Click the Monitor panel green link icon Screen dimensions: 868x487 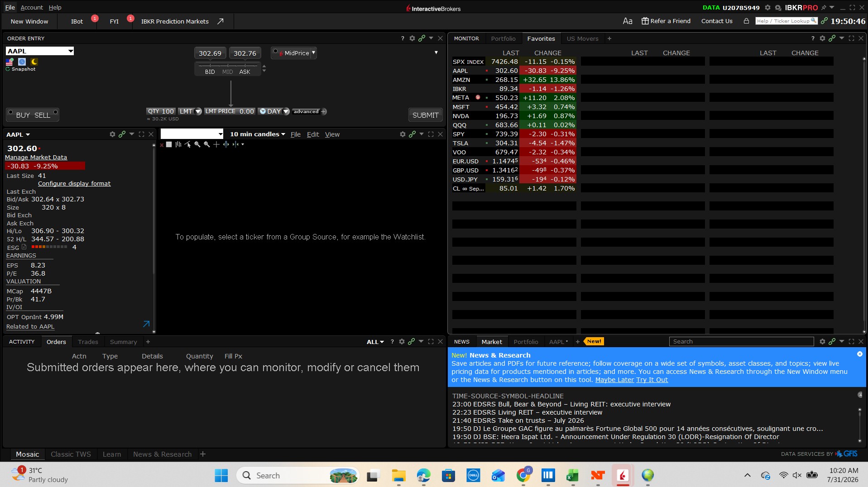click(x=832, y=38)
